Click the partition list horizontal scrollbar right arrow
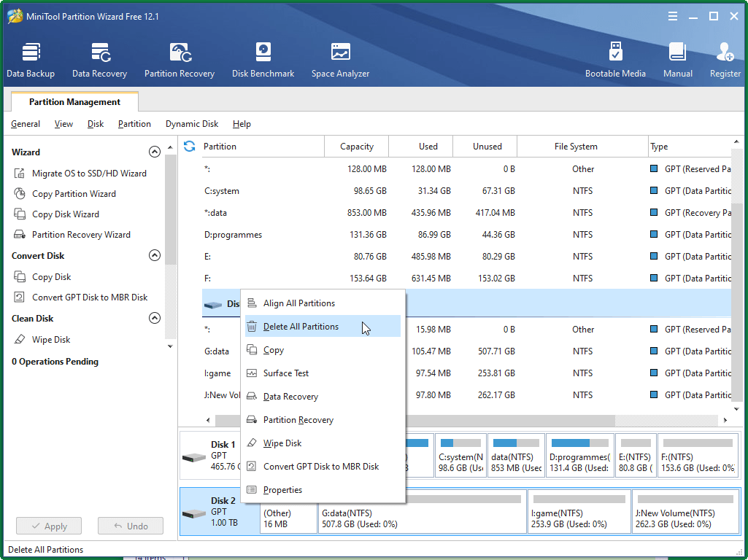The width and height of the screenshot is (748, 560). (x=725, y=420)
